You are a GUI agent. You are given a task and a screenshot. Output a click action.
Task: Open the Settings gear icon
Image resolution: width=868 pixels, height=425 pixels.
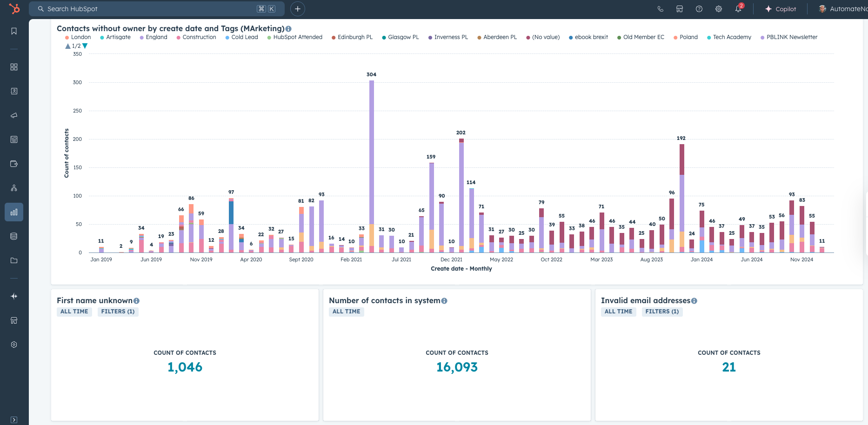tap(719, 9)
